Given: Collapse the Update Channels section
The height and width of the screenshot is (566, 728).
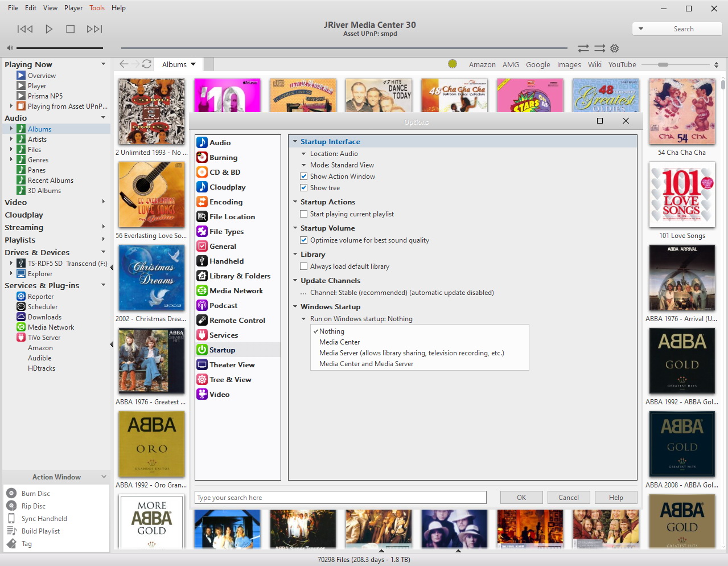Looking at the screenshot, I should [295, 281].
